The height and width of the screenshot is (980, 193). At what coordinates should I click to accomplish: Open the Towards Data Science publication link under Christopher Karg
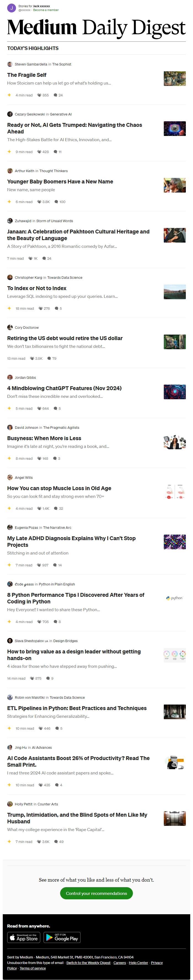65,278
